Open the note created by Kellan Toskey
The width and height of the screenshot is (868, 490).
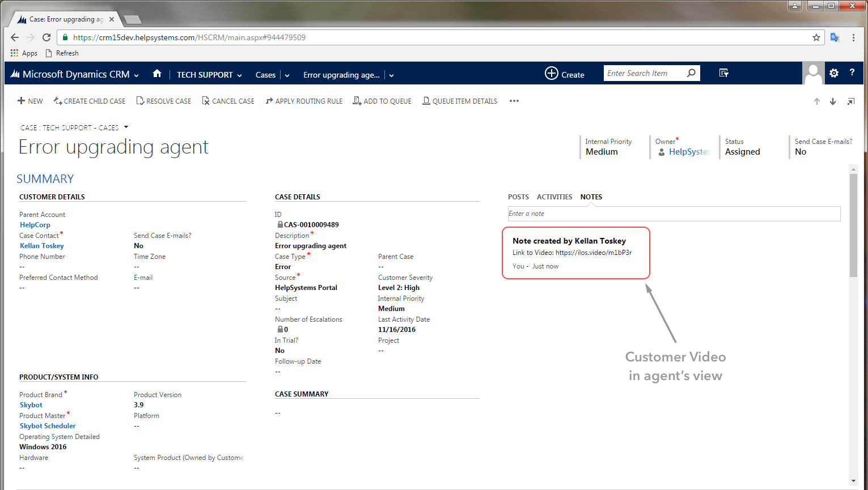point(576,253)
